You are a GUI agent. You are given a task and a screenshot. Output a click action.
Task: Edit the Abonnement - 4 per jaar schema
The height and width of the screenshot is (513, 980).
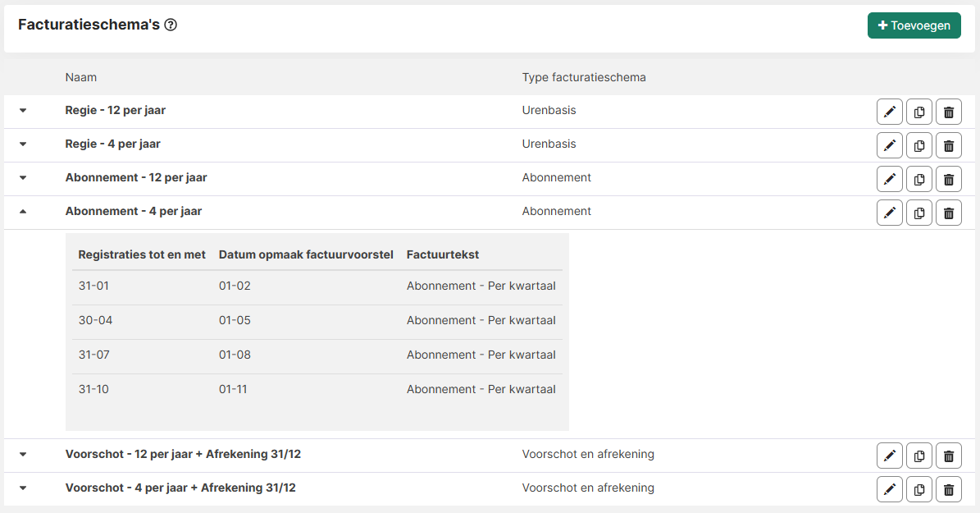point(890,213)
